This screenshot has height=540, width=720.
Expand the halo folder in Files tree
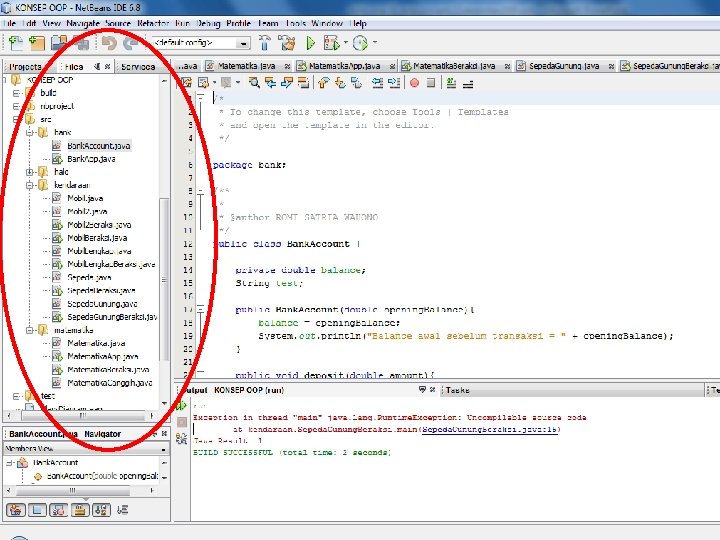(x=29, y=172)
